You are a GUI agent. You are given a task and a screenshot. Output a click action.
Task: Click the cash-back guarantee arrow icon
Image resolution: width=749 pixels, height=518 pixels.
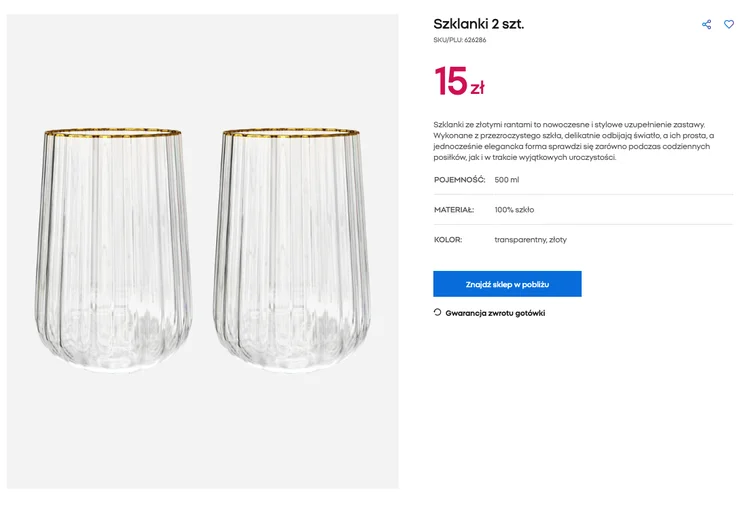(x=437, y=312)
